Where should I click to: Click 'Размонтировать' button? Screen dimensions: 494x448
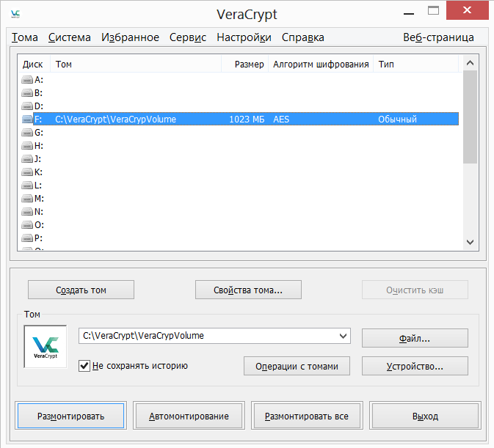point(71,416)
